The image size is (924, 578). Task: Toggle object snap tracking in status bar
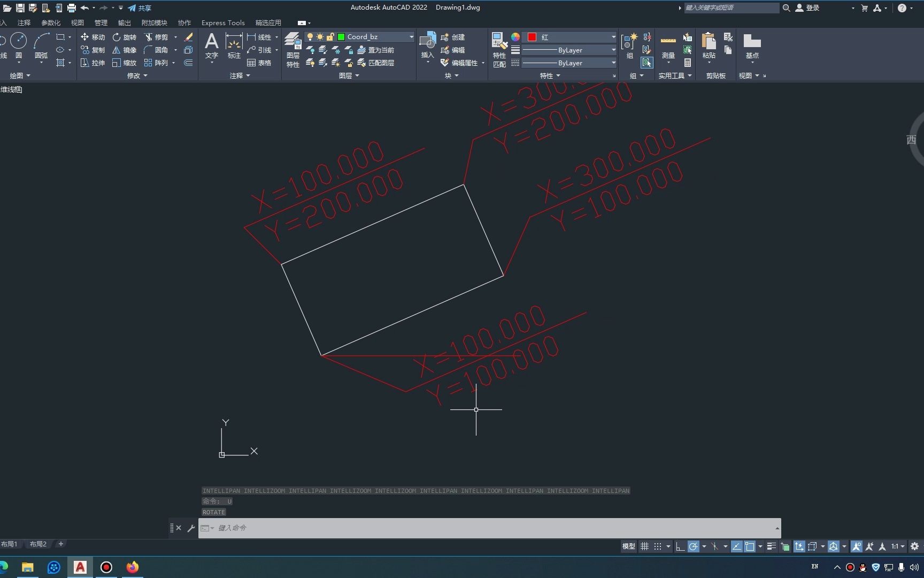click(736, 546)
